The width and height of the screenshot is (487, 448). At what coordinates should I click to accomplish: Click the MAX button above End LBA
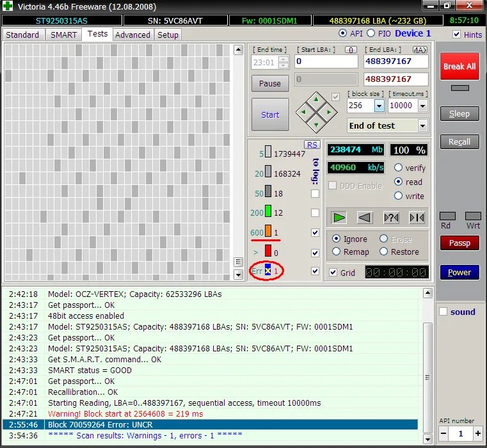pyautogui.click(x=420, y=50)
